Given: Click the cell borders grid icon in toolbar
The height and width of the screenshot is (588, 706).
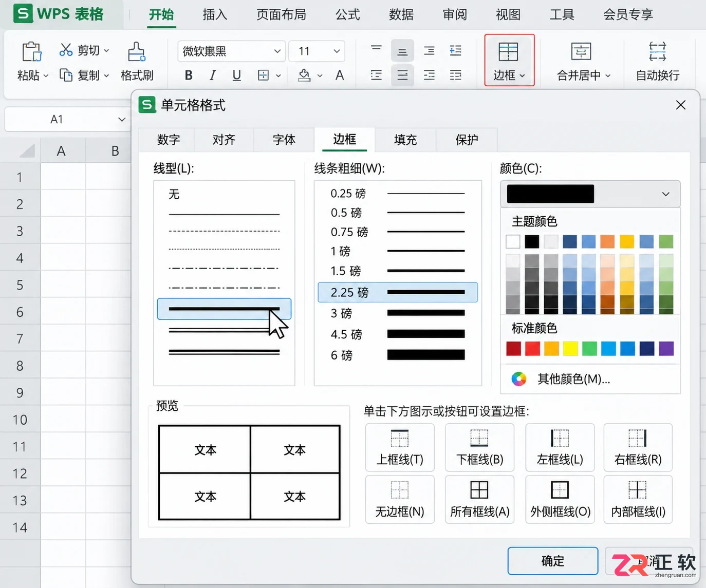Looking at the screenshot, I should pos(263,75).
